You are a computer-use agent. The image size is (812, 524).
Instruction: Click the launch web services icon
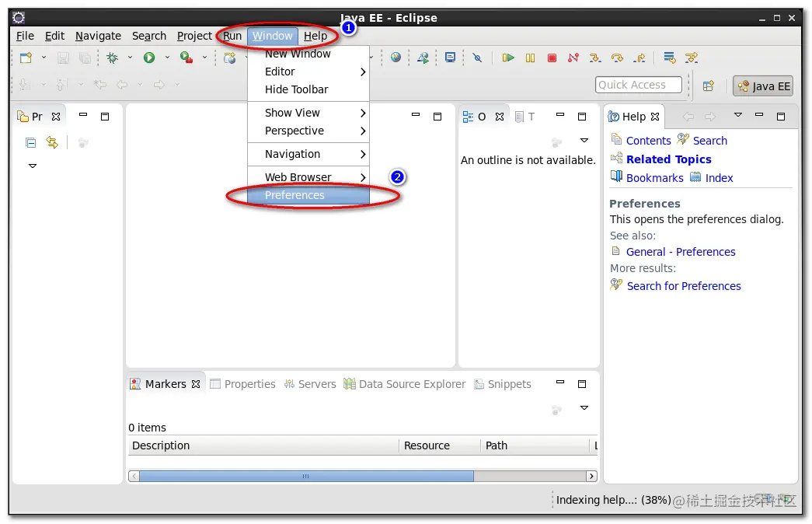coord(423,58)
